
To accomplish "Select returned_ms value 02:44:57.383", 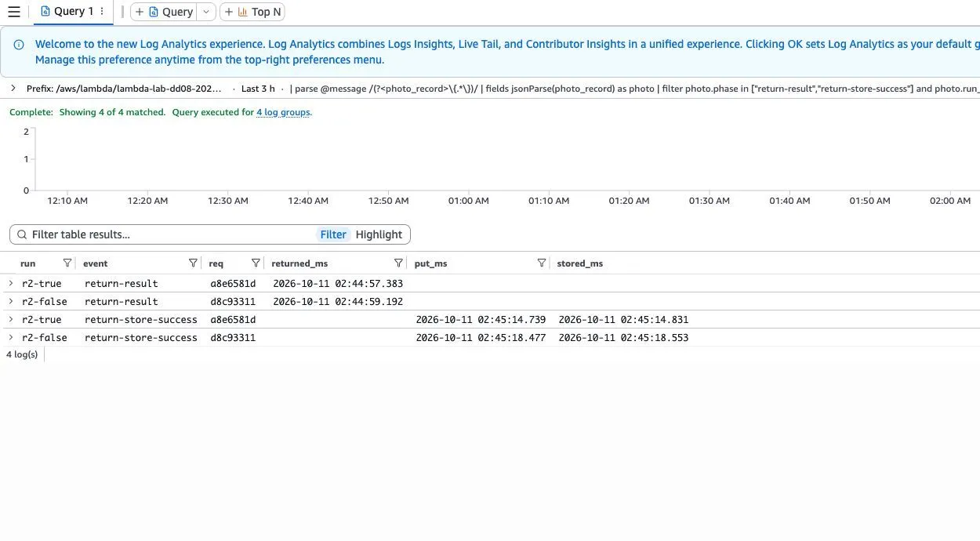I will [x=338, y=284].
